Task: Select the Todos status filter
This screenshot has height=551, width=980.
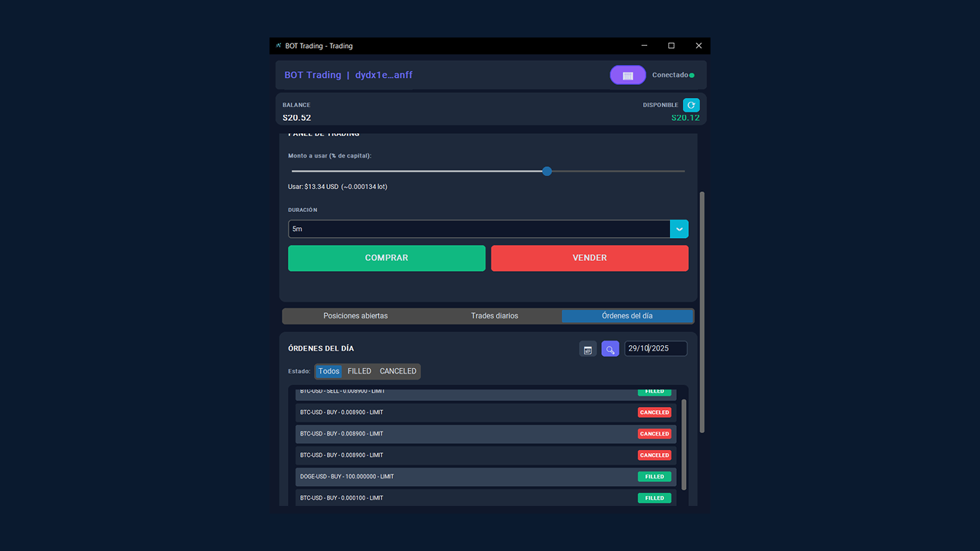Action: [328, 371]
